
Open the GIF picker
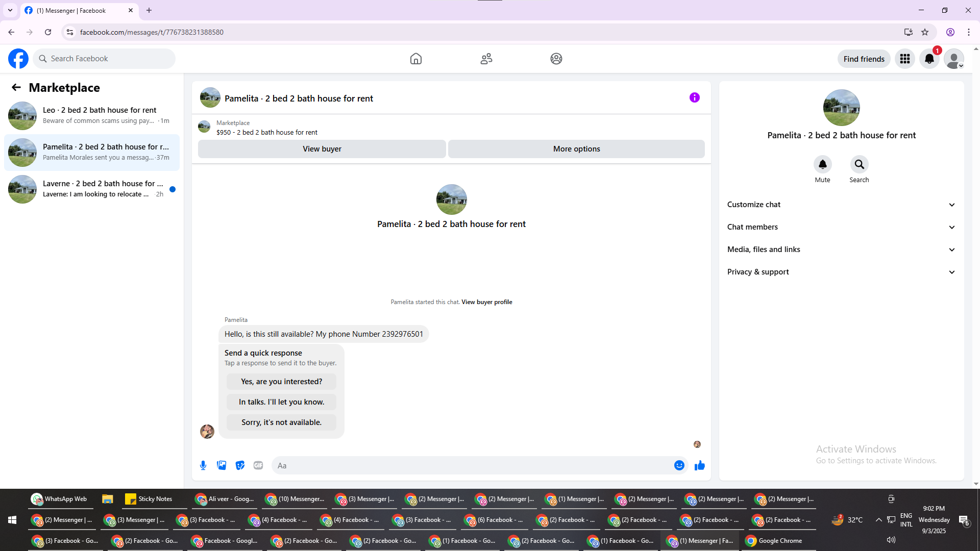(258, 465)
